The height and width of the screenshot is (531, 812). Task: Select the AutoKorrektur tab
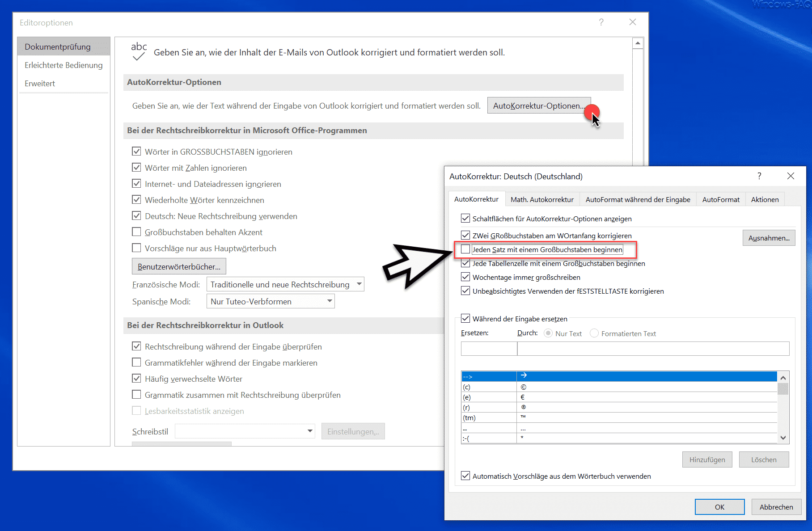pyautogui.click(x=476, y=199)
